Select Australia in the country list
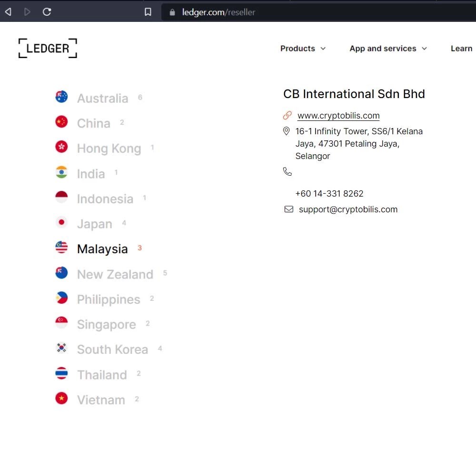The height and width of the screenshot is (476, 476). pos(103,99)
